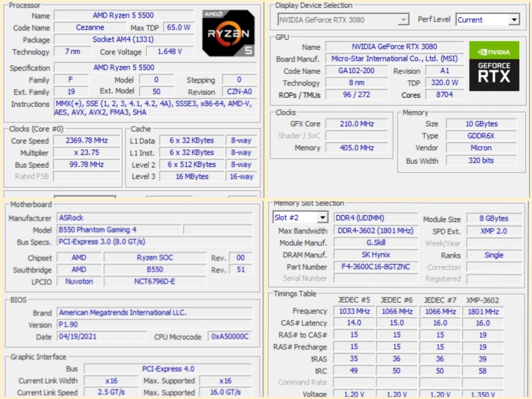532x399 pixels.
Task: Click the Ext. Model value 50
Action: [156, 91]
